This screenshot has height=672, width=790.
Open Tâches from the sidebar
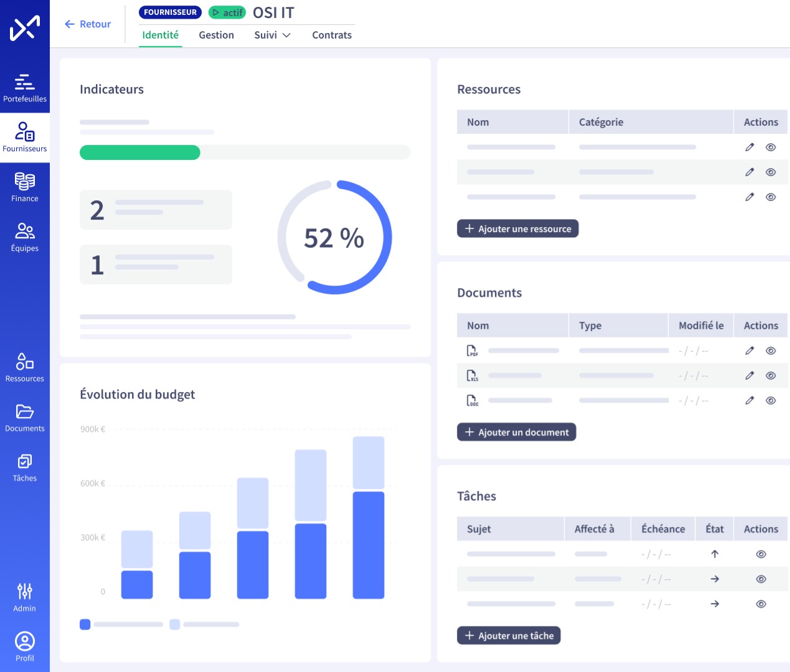[x=24, y=467]
